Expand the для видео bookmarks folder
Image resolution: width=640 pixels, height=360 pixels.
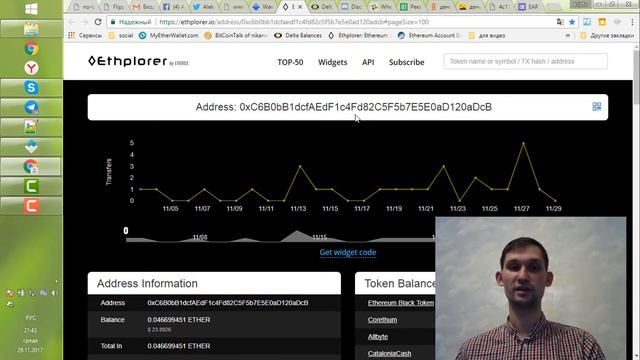pyautogui.click(x=487, y=36)
